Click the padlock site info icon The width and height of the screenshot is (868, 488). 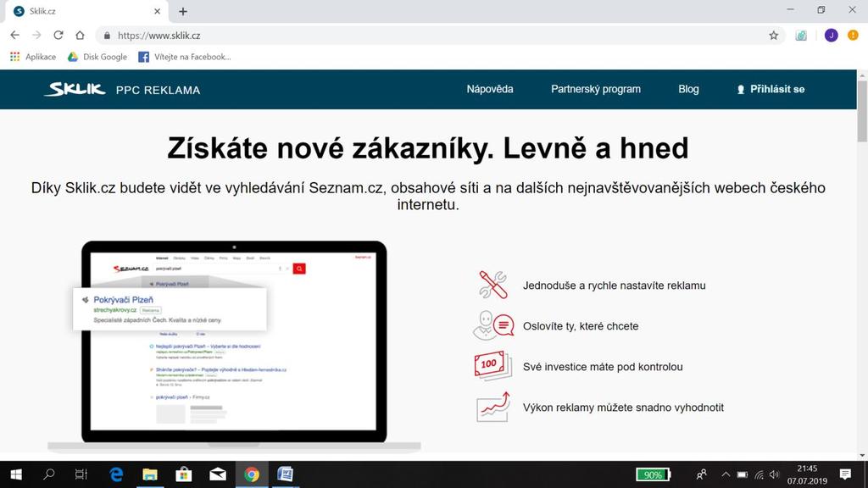[x=107, y=36]
